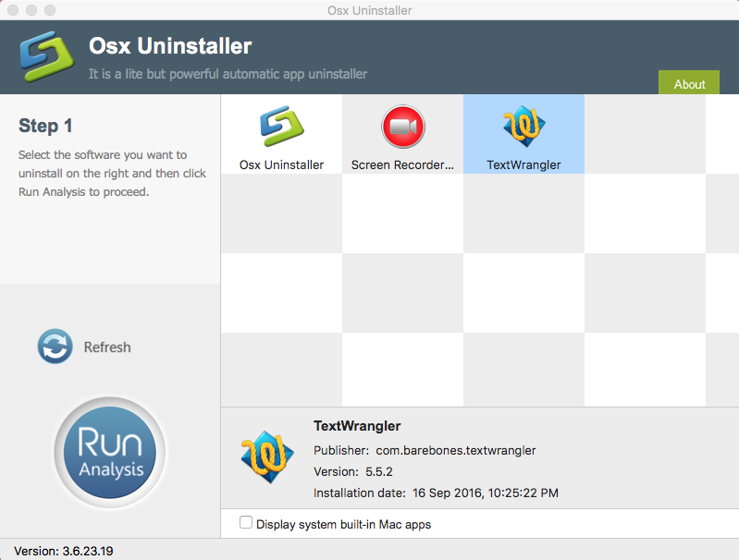Click the Osx Uninstaller logo in header
The width and height of the screenshot is (739, 560).
click(x=46, y=56)
